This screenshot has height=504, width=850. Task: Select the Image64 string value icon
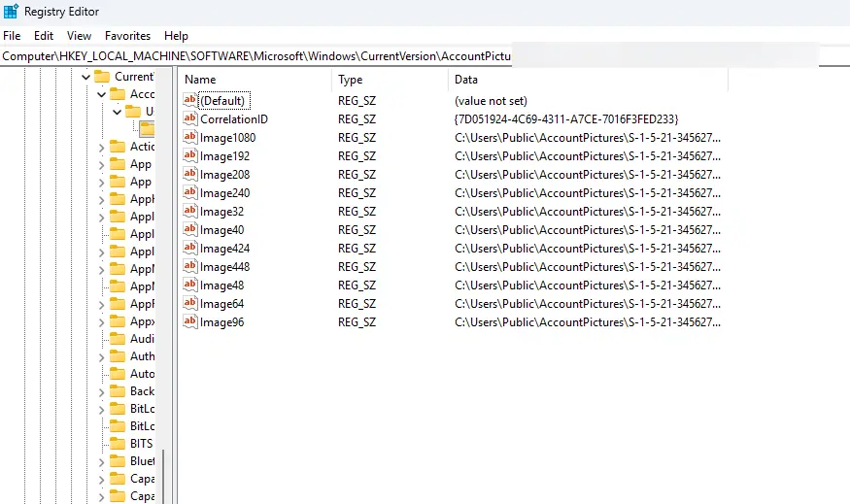pos(189,303)
